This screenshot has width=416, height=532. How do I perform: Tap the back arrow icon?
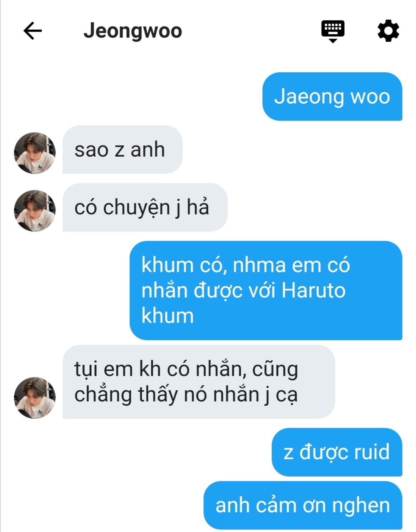click(x=32, y=31)
